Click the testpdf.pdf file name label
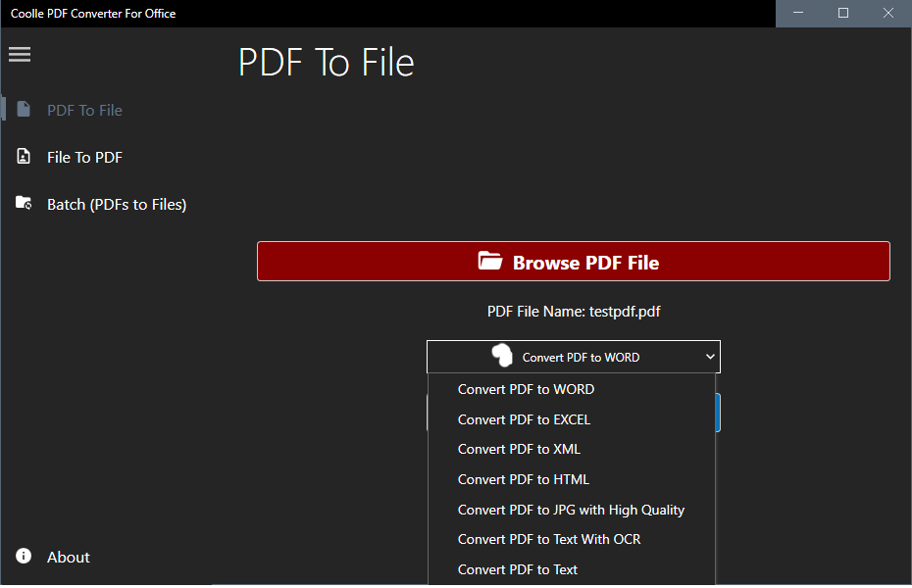 pos(574,312)
